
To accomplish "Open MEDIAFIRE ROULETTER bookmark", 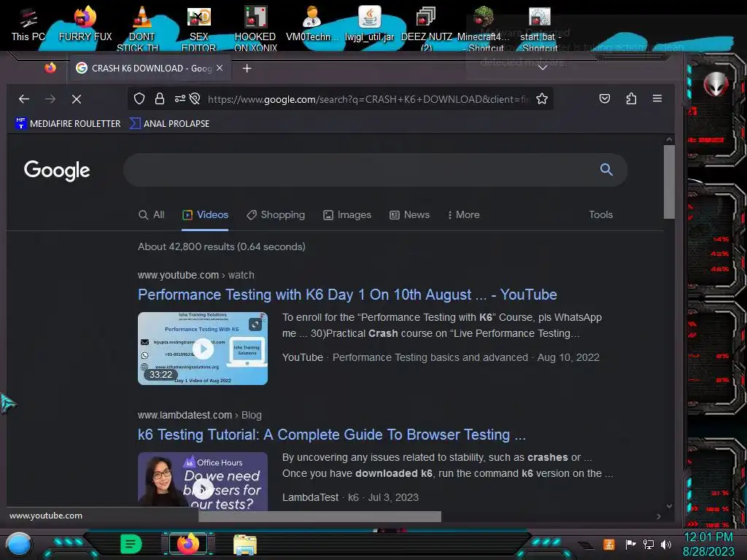I will [x=68, y=124].
